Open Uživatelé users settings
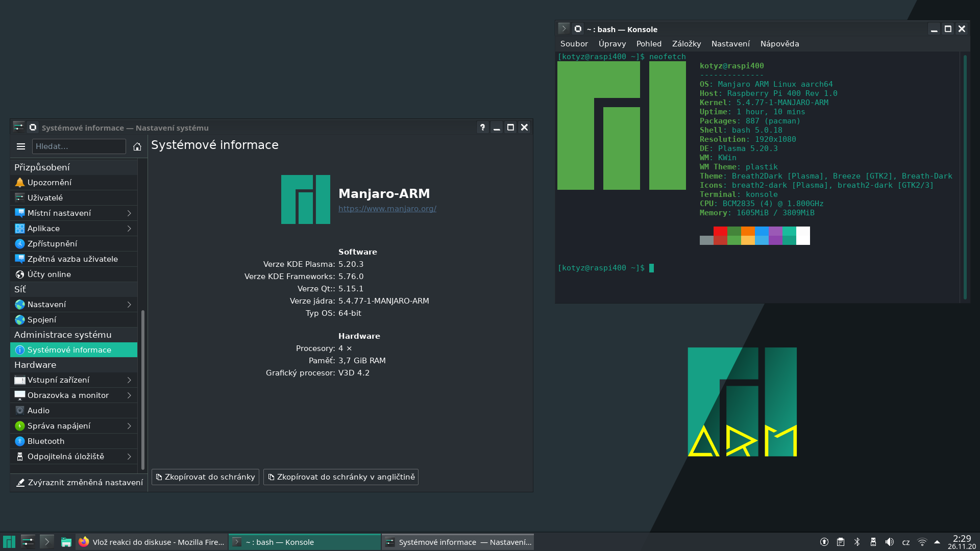Image resolution: width=980 pixels, height=551 pixels. tap(73, 198)
